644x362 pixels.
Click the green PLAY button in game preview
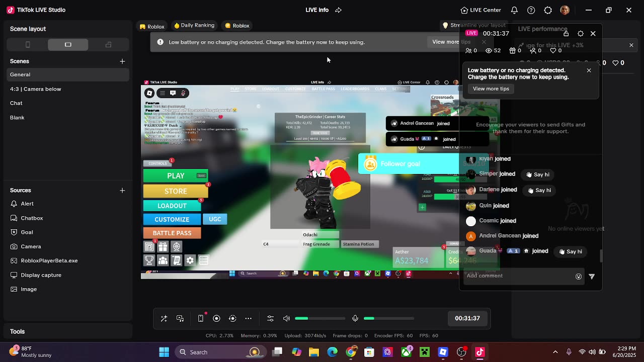[x=176, y=175]
